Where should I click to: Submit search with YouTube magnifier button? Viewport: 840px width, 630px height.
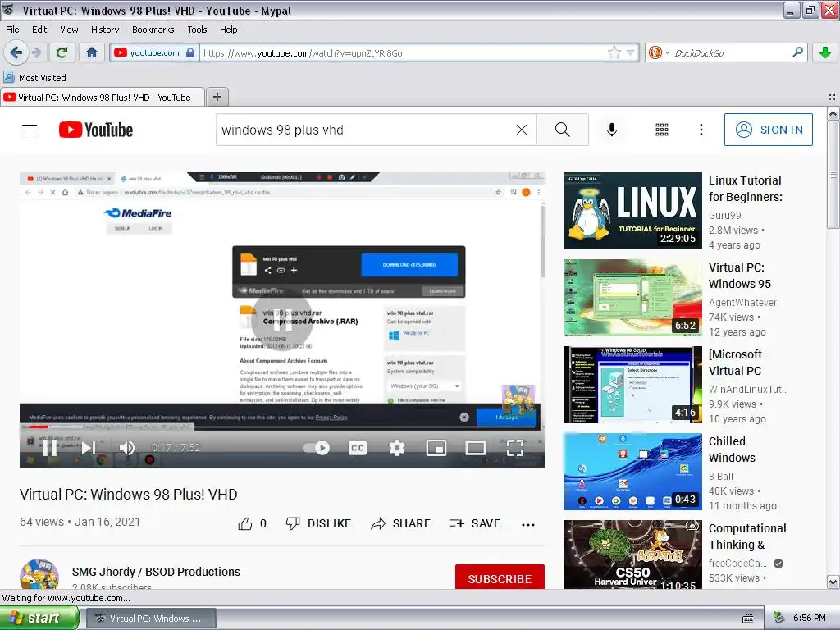tap(563, 130)
